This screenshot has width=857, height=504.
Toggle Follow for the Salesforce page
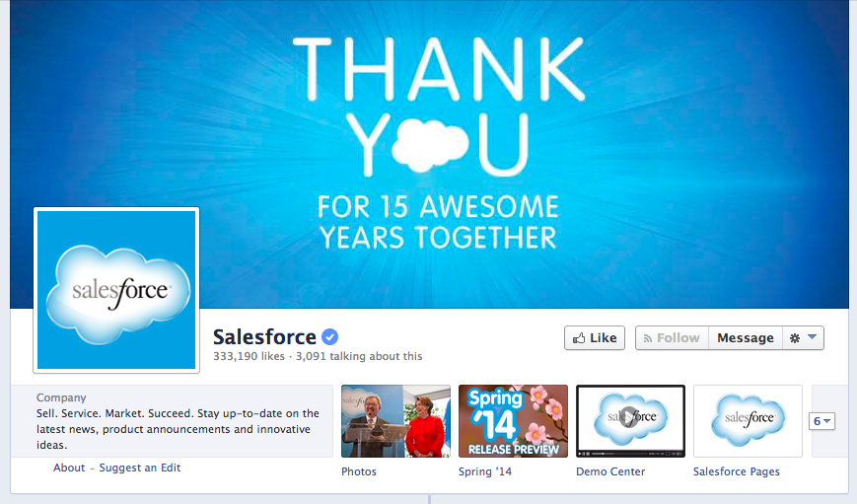coord(673,338)
